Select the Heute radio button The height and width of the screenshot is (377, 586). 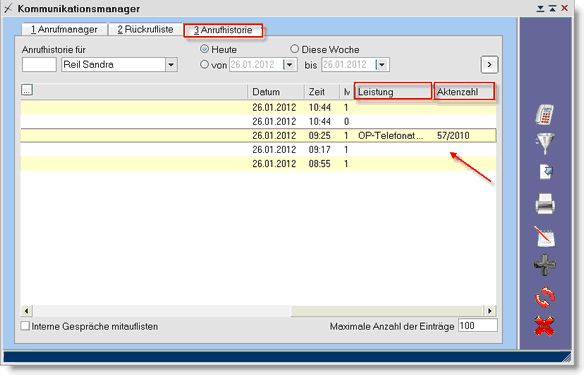[204, 49]
